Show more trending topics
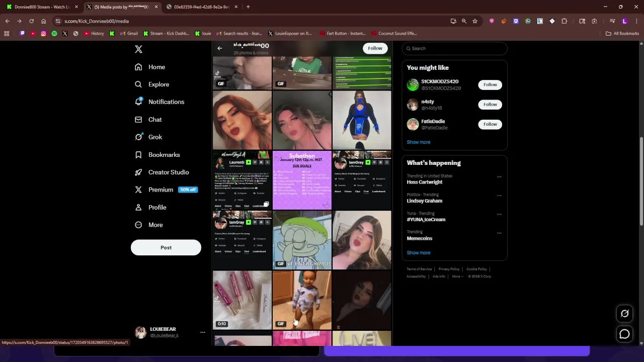The image size is (644, 362). point(419,253)
